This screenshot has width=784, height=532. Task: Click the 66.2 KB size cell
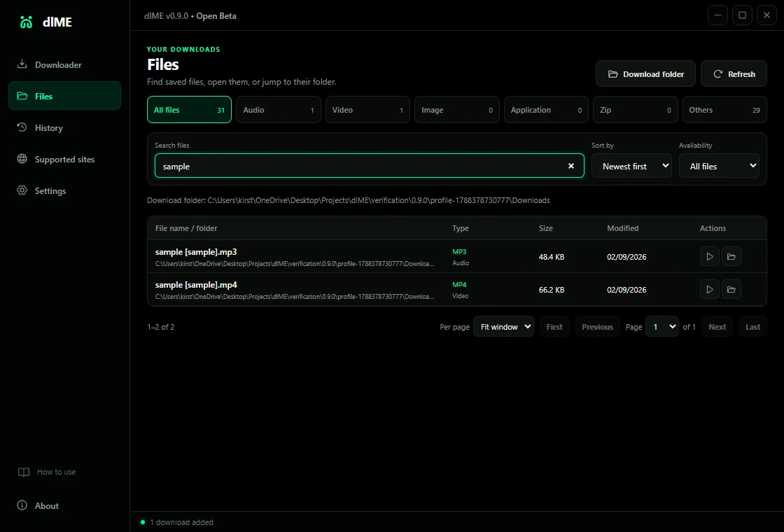(x=552, y=290)
